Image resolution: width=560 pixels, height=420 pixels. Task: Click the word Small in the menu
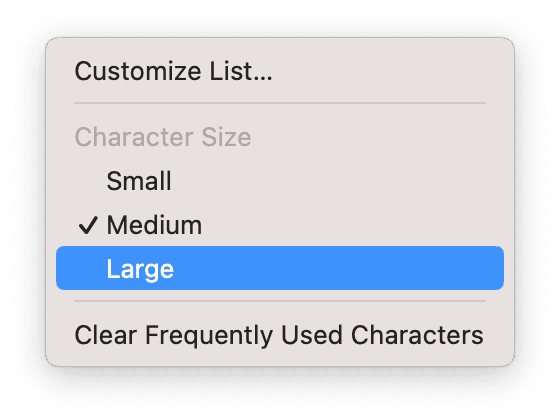tap(139, 181)
